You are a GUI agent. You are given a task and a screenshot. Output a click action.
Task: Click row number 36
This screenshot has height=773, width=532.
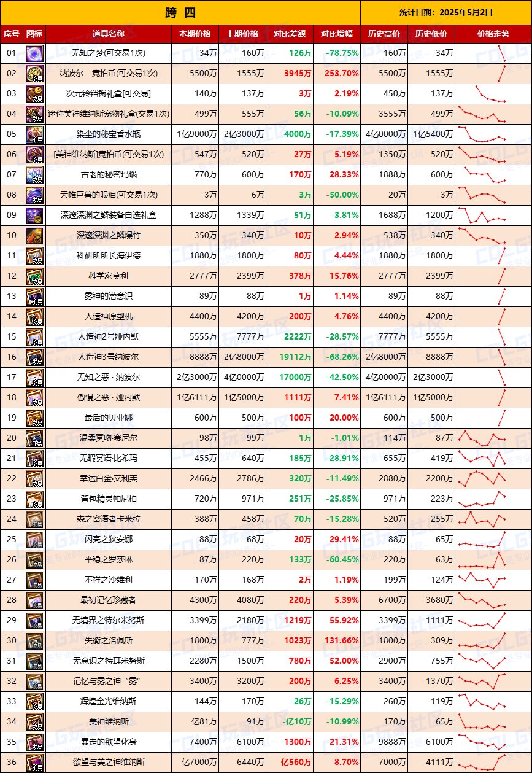(x=12, y=762)
